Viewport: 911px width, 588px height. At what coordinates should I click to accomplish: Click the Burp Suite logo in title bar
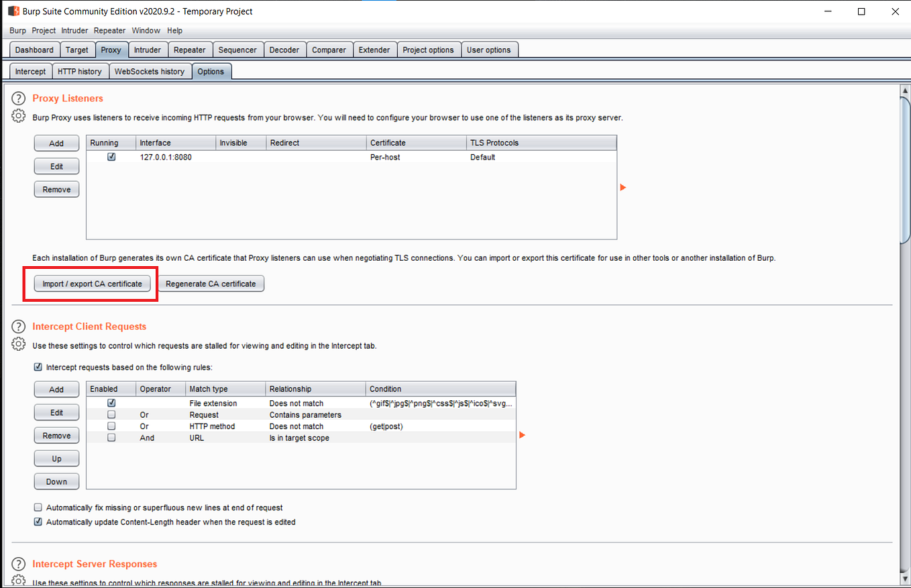[13, 11]
